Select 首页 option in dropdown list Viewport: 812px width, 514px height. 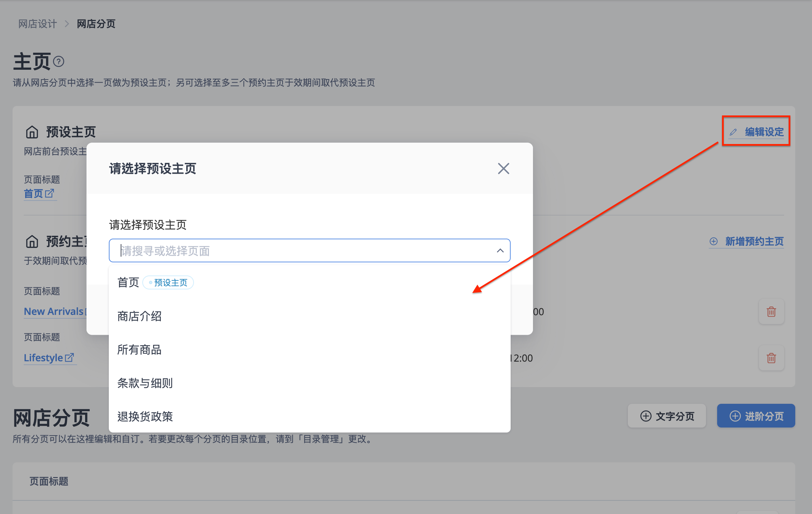(309, 282)
